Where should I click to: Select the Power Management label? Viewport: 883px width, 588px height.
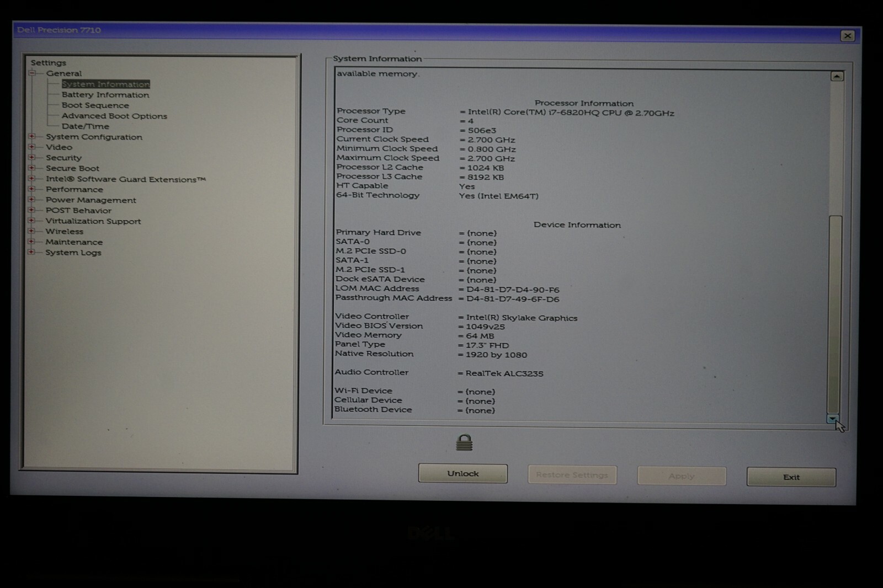[x=91, y=200]
